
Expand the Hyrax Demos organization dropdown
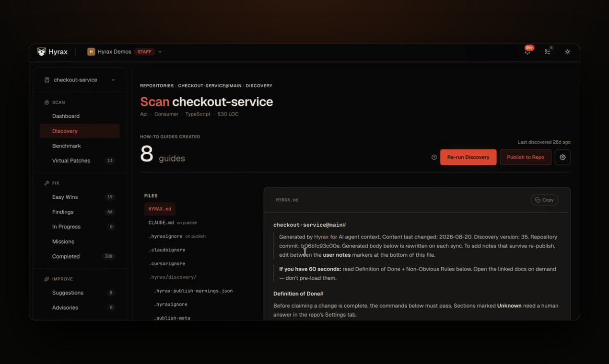pos(160,52)
